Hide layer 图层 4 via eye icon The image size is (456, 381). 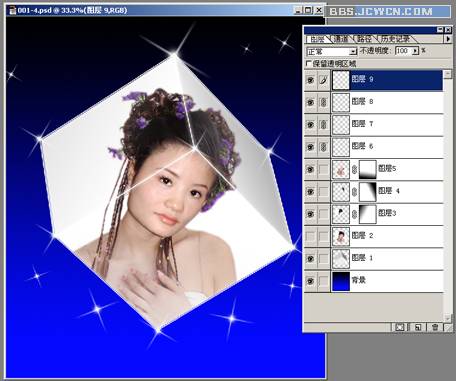311,192
